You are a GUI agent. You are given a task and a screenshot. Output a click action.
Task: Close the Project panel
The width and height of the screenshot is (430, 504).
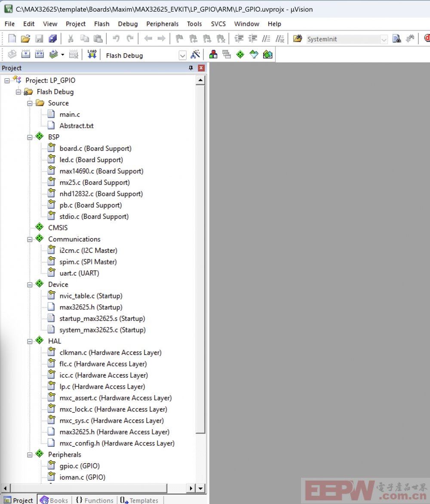(201, 68)
